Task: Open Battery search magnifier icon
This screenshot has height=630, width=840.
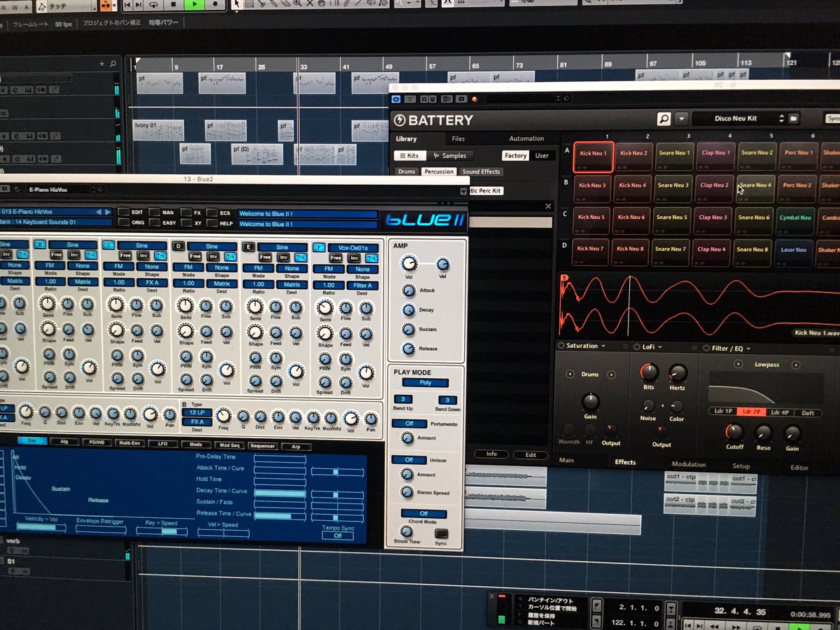Action: (664, 119)
